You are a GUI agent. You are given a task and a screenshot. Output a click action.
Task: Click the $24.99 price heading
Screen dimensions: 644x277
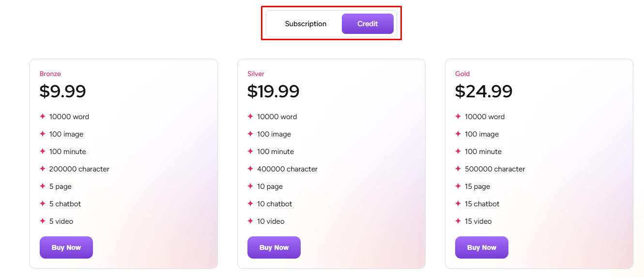point(484,92)
